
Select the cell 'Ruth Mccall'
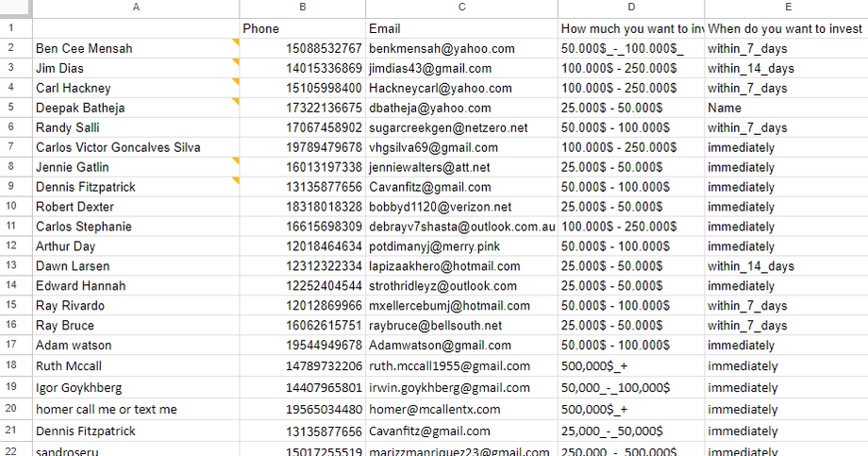pyautogui.click(x=136, y=365)
